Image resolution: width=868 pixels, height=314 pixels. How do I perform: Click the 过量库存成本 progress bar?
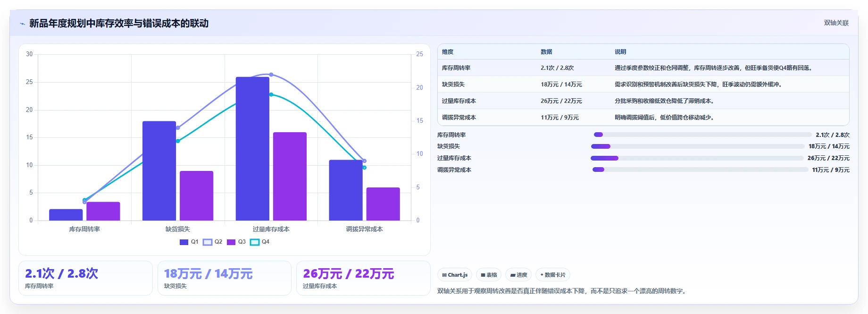tap(697, 158)
